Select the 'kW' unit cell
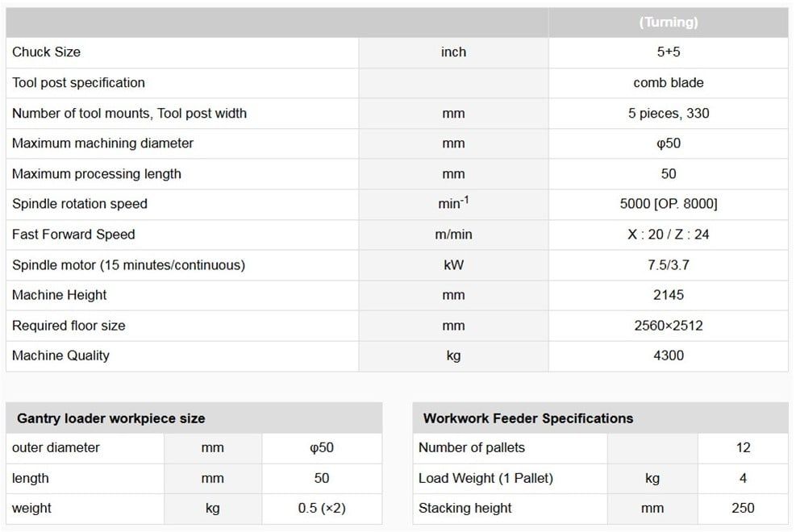The image size is (796, 532). [453, 264]
